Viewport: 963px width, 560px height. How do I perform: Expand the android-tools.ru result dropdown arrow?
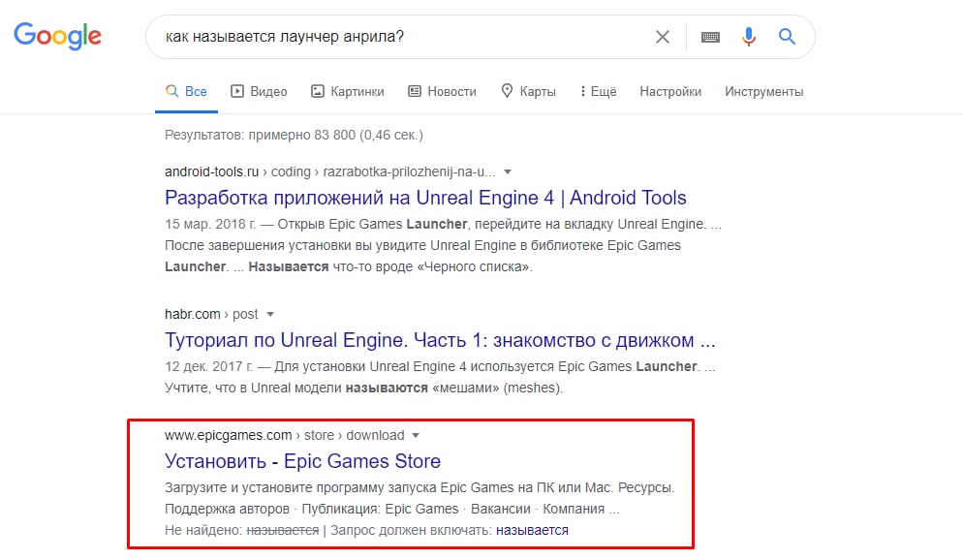point(508,171)
